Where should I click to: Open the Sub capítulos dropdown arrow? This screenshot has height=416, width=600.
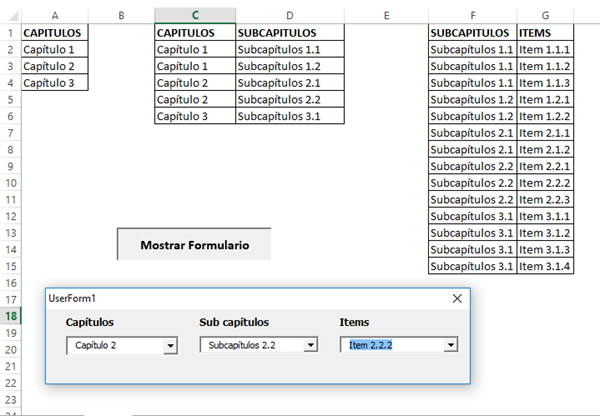click(x=310, y=345)
